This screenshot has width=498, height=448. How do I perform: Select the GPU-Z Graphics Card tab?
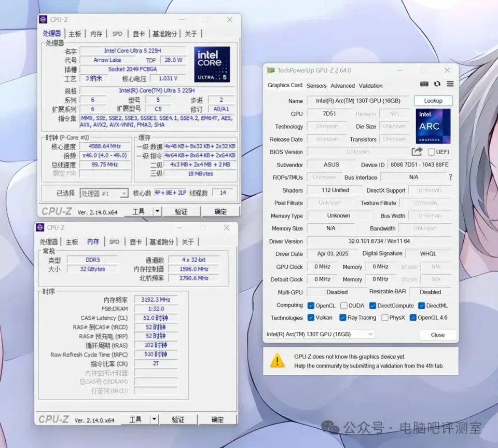point(285,85)
